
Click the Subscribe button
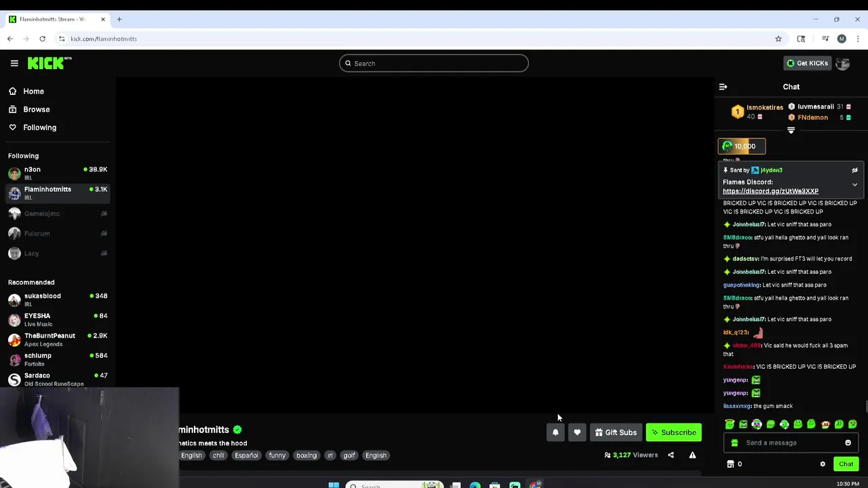click(673, 432)
